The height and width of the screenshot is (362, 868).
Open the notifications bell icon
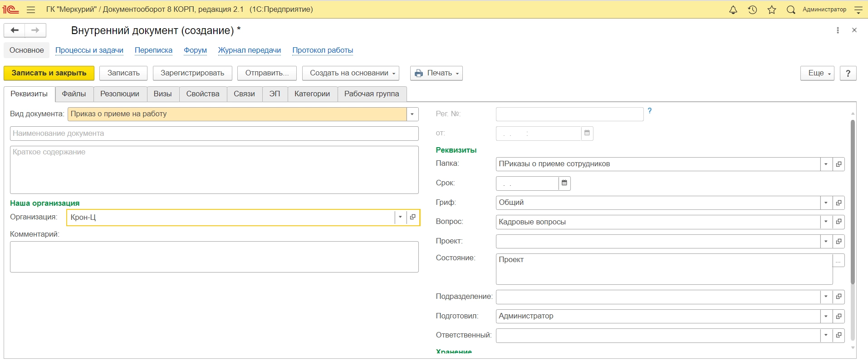pos(733,10)
